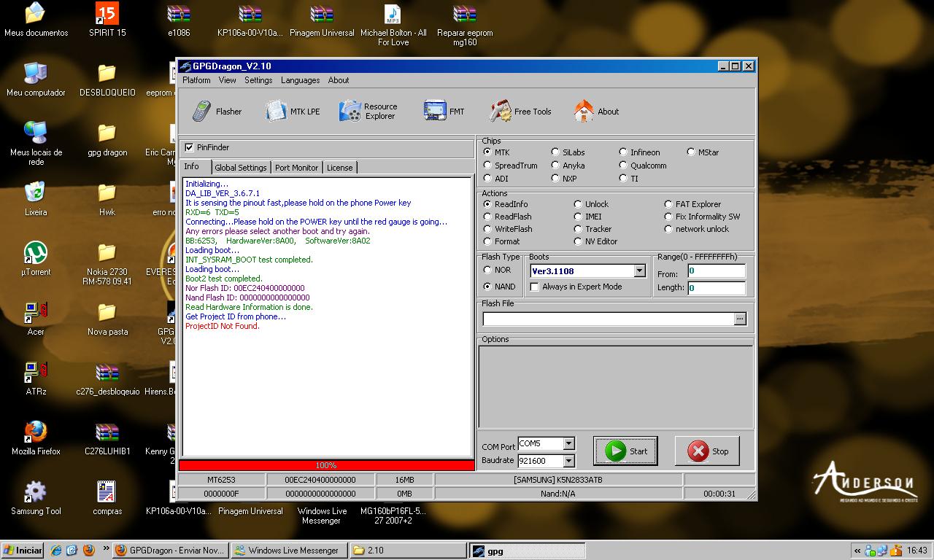Launch µTorrent from desktop
Viewport: 934px width, 560px height.
click(36, 260)
